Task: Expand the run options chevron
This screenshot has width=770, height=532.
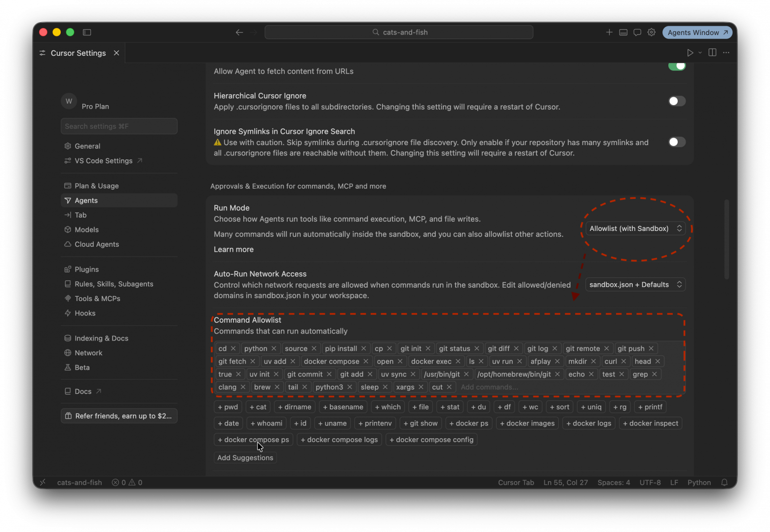Action: [700, 53]
